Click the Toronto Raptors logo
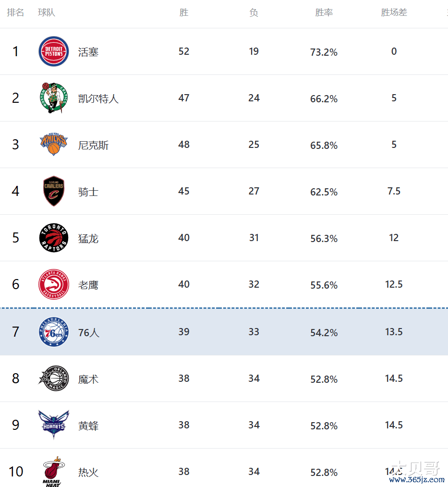 (53, 238)
